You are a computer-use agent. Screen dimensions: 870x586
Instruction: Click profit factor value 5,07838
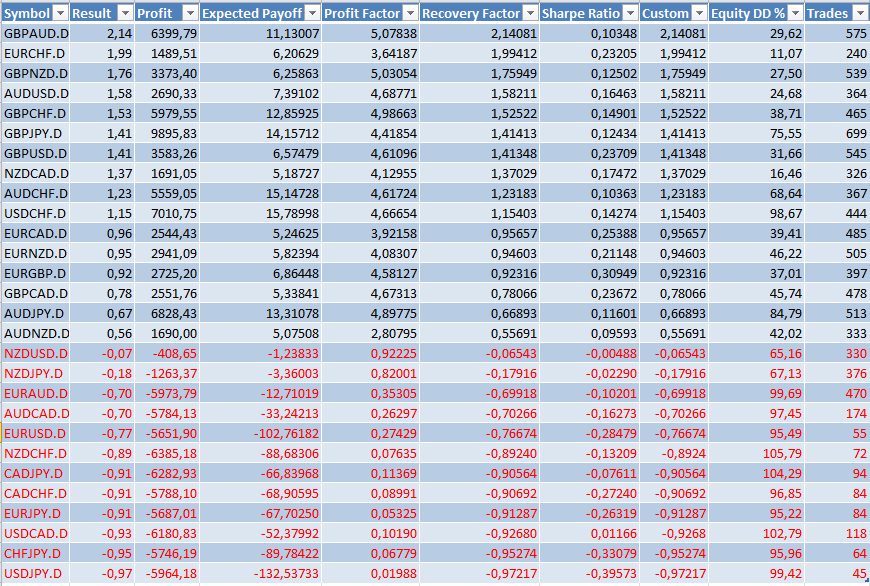[393, 33]
